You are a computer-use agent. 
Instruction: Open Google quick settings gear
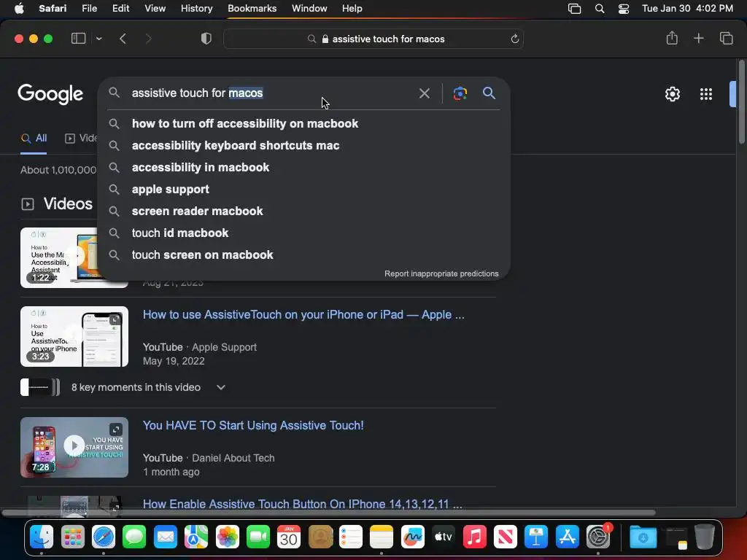point(672,94)
